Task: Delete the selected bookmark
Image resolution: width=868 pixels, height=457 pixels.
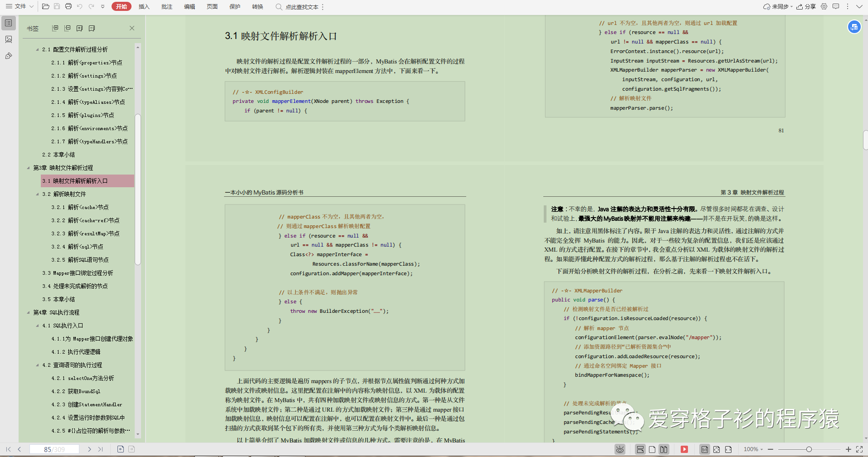Action: pyautogui.click(x=92, y=28)
